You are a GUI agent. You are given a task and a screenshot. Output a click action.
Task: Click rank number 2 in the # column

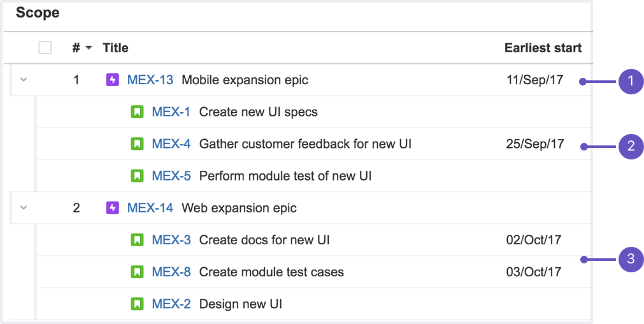tap(76, 208)
